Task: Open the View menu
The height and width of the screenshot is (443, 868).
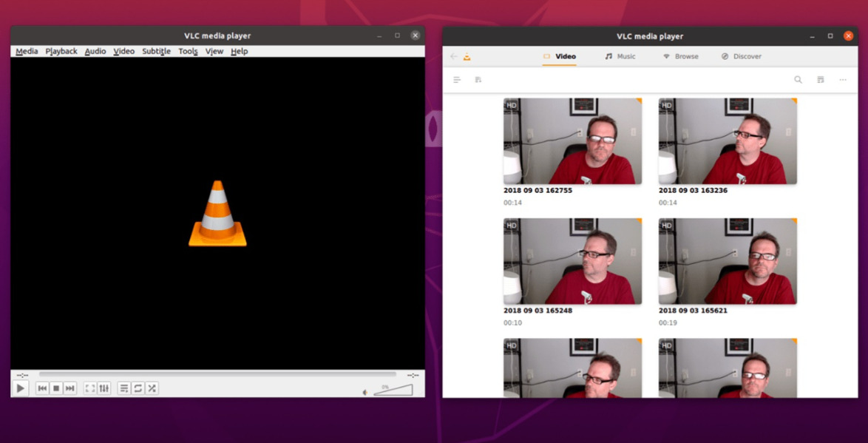Action: coord(214,51)
